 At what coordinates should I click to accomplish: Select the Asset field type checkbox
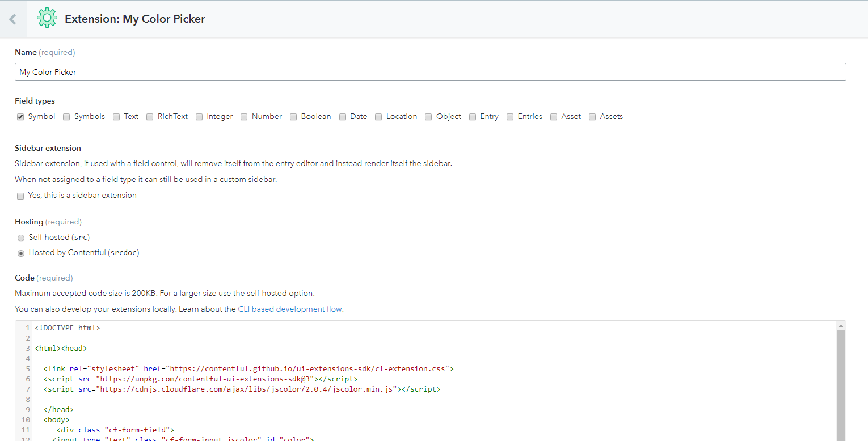click(554, 117)
